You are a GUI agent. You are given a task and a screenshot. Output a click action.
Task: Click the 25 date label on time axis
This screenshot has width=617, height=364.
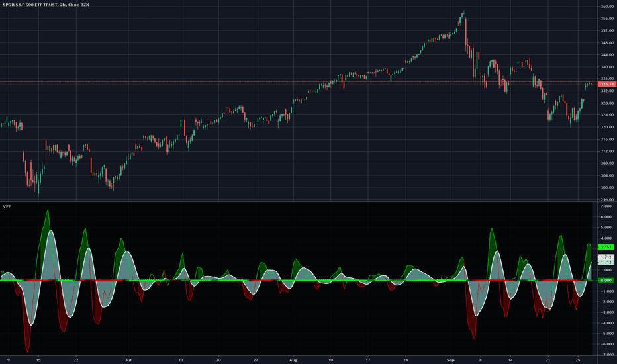click(x=578, y=360)
